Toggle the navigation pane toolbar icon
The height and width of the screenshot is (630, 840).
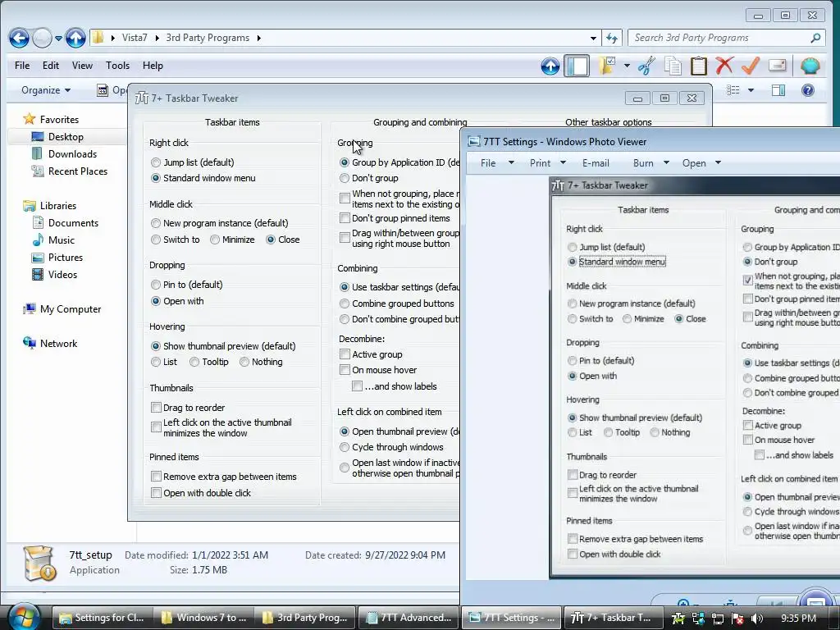[577, 66]
